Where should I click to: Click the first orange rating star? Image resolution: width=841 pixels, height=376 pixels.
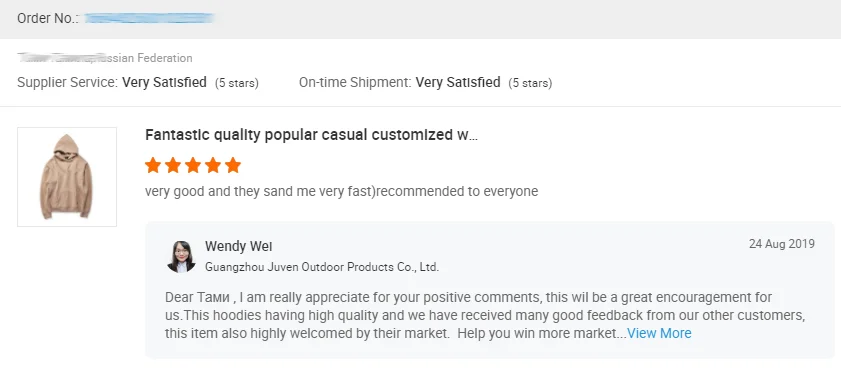(x=153, y=165)
